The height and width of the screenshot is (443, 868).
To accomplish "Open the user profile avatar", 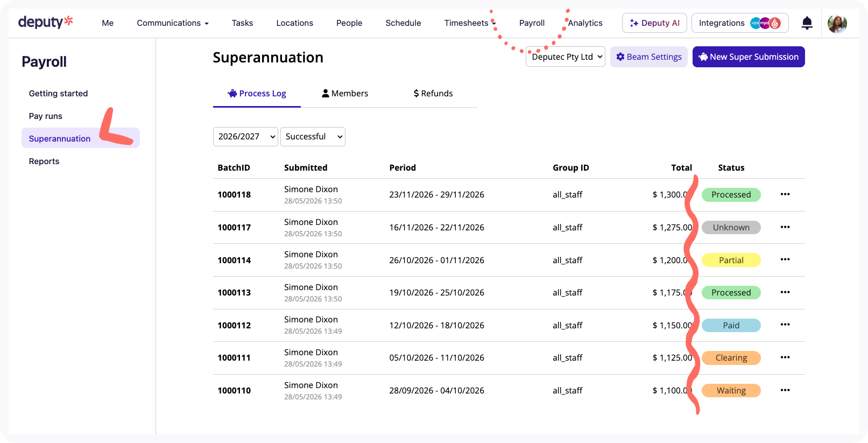I will click(837, 23).
